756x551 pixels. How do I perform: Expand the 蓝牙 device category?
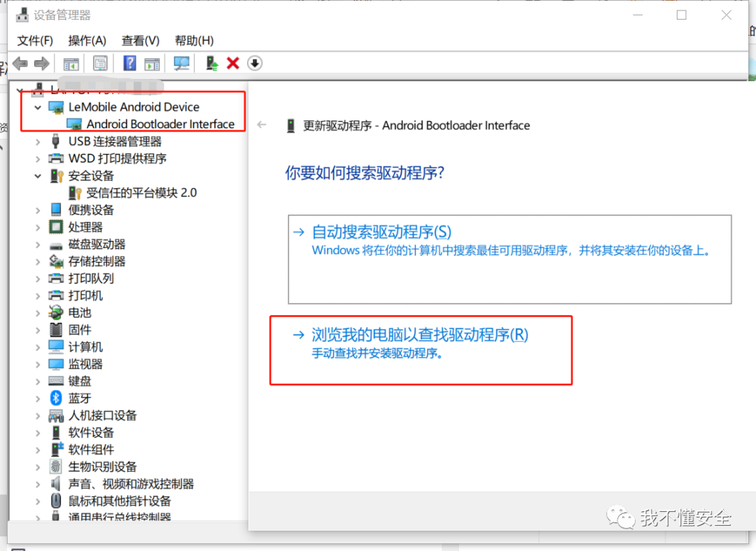pyautogui.click(x=38, y=398)
